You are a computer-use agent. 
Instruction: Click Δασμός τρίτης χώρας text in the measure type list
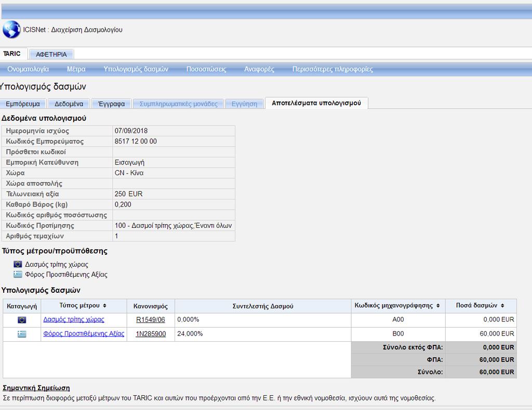(57, 264)
